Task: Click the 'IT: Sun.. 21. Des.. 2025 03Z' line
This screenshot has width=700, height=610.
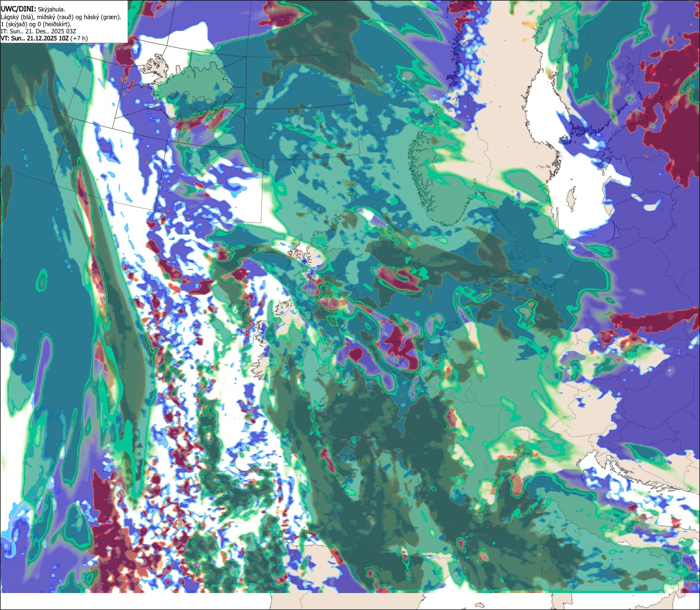Action: coord(38,31)
